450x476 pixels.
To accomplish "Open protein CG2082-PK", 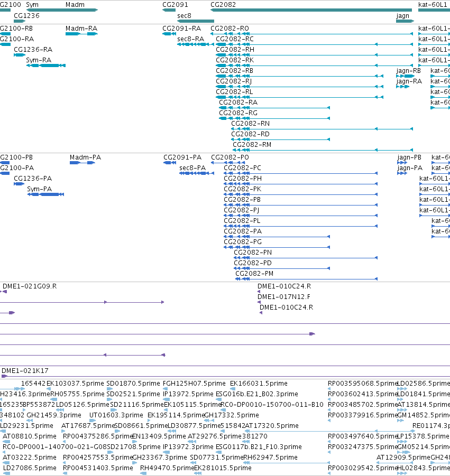I will [x=243, y=189].
